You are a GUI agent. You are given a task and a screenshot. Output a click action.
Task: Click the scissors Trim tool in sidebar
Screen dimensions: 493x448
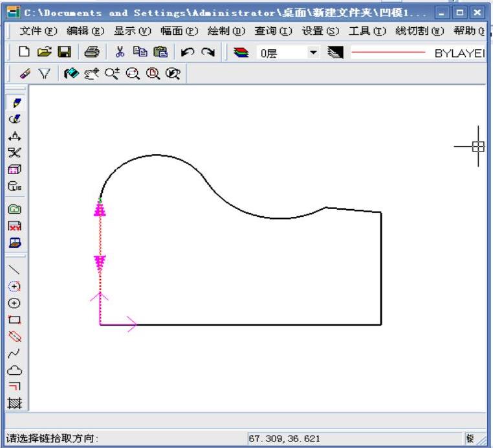[x=14, y=153]
